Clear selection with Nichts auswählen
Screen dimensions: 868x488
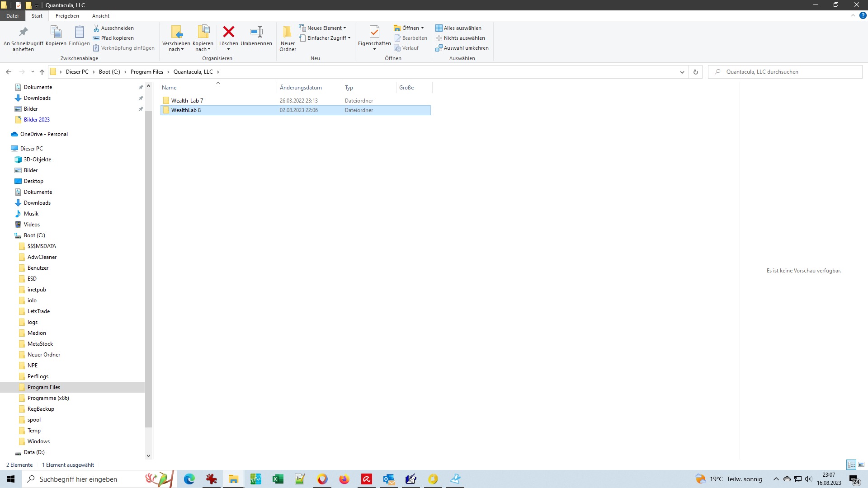460,38
